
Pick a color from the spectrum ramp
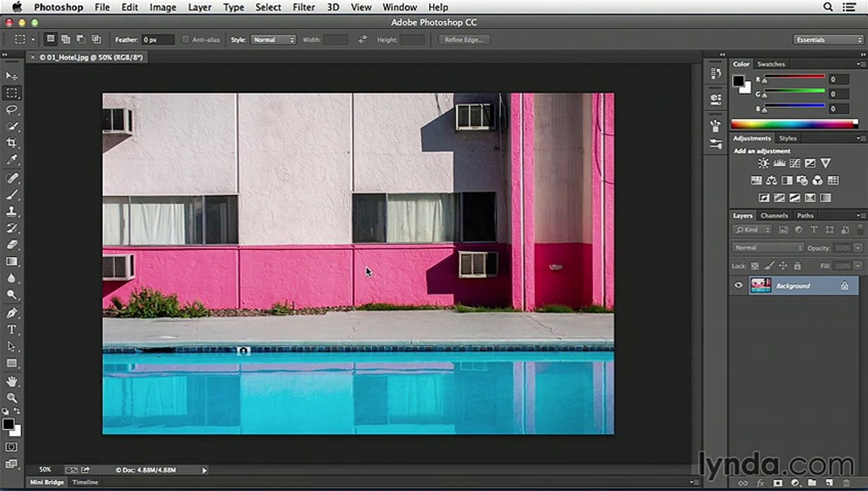pos(794,123)
